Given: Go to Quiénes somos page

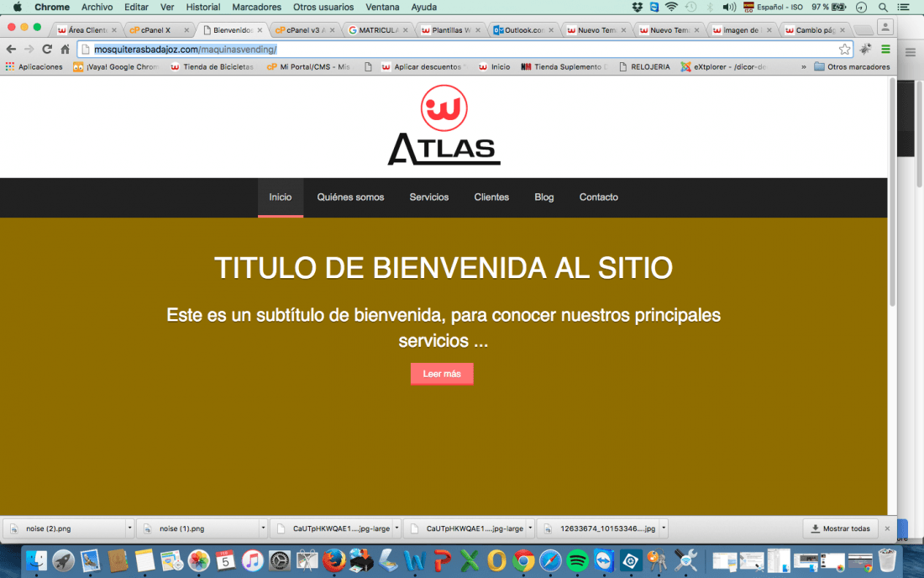Looking at the screenshot, I should click(350, 197).
